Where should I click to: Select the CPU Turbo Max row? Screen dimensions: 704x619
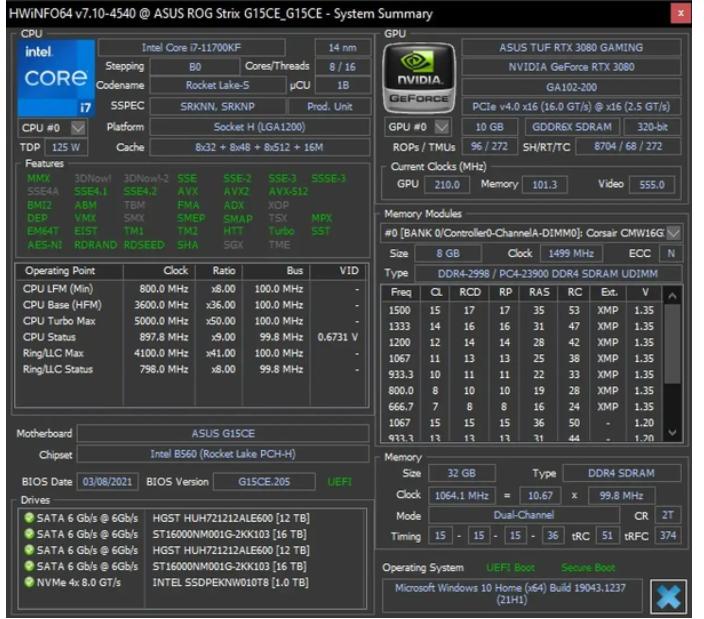191,321
